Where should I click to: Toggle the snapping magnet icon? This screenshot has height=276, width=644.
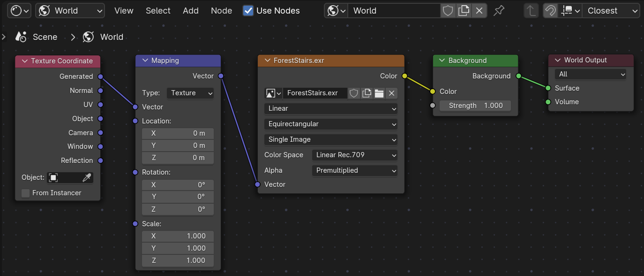[551, 10]
